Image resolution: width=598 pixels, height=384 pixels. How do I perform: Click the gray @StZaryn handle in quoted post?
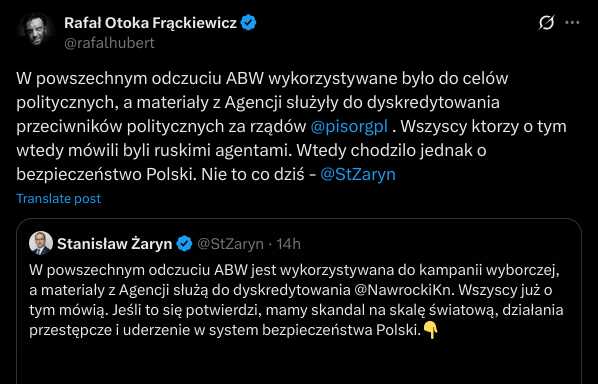[x=230, y=244]
